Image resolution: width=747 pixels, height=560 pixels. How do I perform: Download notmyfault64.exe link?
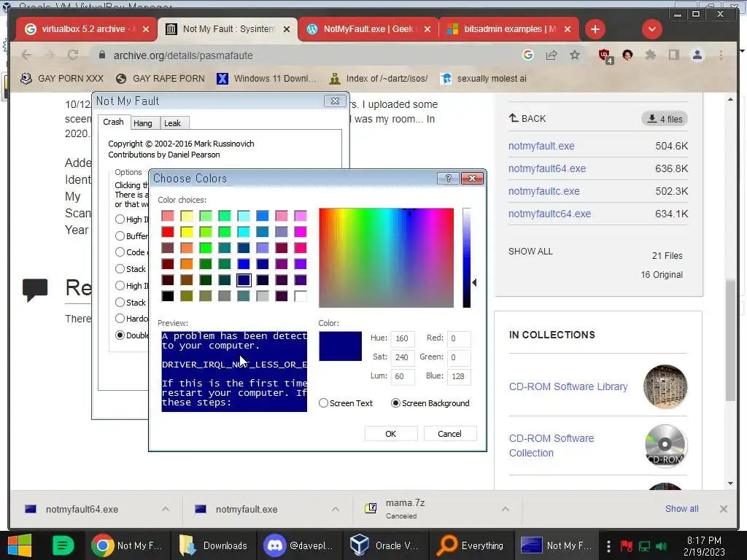[x=547, y=168]
